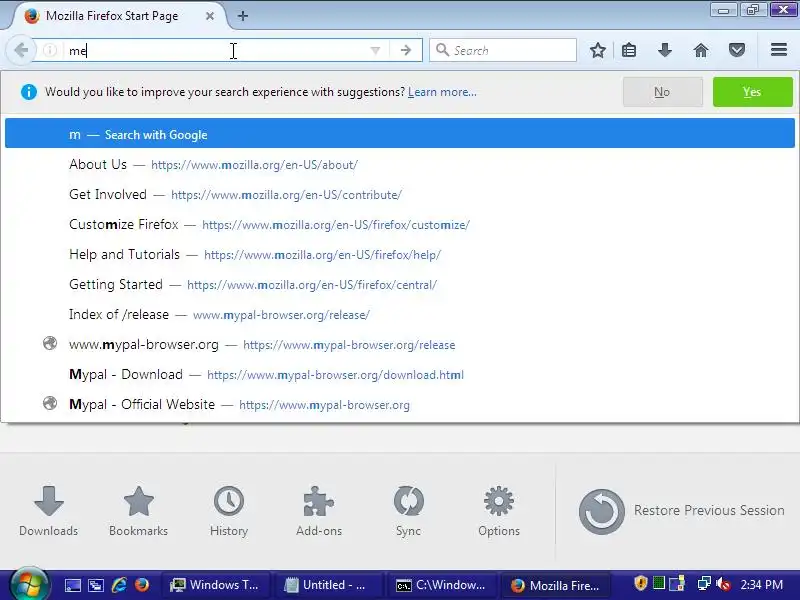Open History from the start page

(229, 511)
